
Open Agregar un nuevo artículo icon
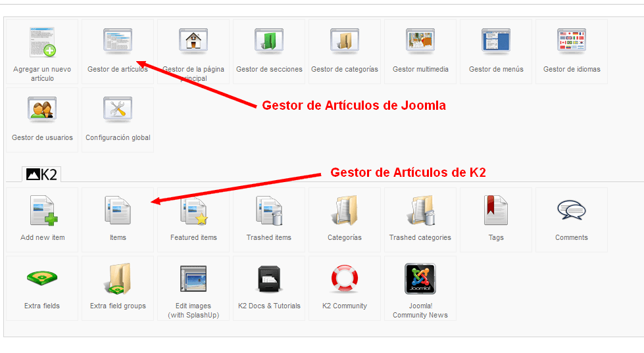pos(43,42)
